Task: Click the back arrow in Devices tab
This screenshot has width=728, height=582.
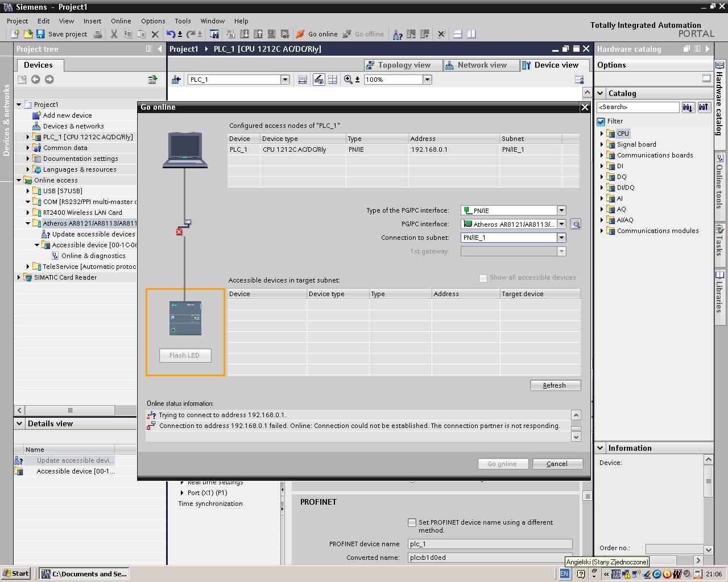Action: pyautogui.click(x=35, y=80)
